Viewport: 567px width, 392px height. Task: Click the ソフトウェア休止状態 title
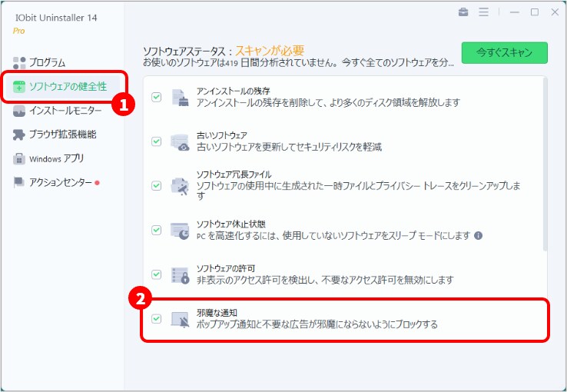tap(230, 224)
